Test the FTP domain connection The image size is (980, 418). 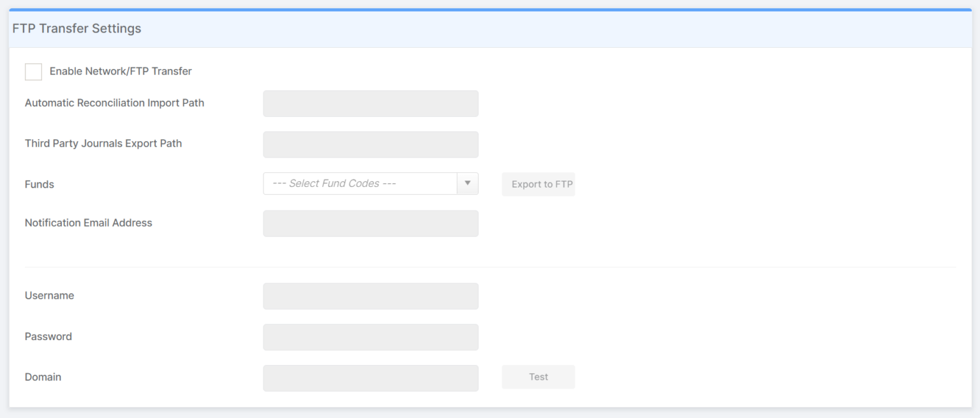pyautogui.click(x=538, y=377)
